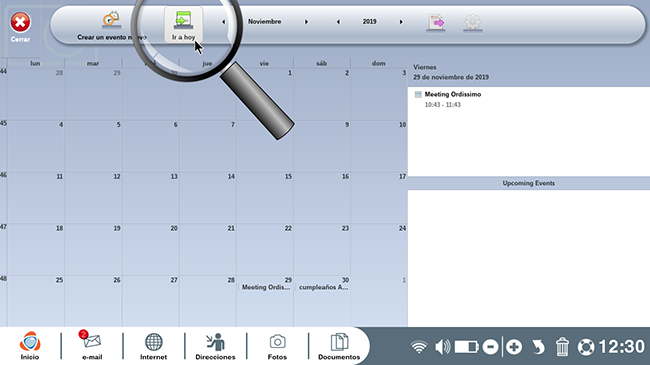Select day 25 cell
Screen dimensions: 650x365
point(36,301)
